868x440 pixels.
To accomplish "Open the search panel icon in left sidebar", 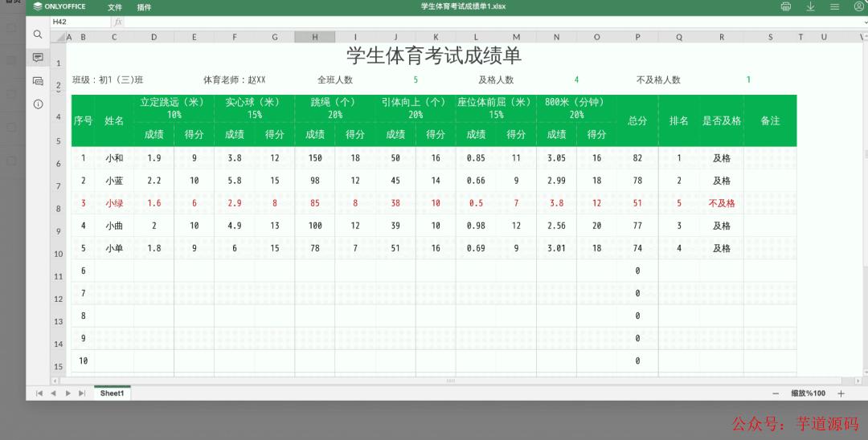I will click(x=38, y=35).
